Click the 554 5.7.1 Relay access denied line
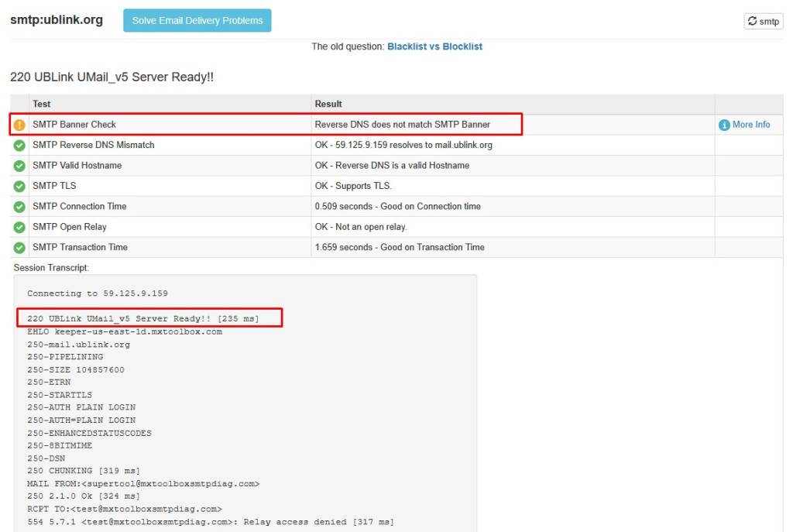Screen dimensions: 793x532 [211, 522]
